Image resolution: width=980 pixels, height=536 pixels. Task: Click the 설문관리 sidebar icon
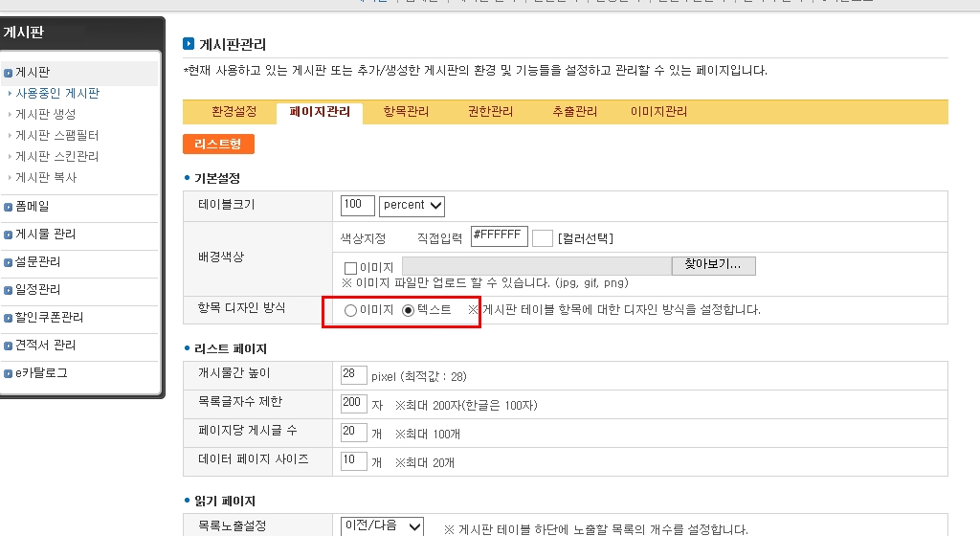pos(9,262)
